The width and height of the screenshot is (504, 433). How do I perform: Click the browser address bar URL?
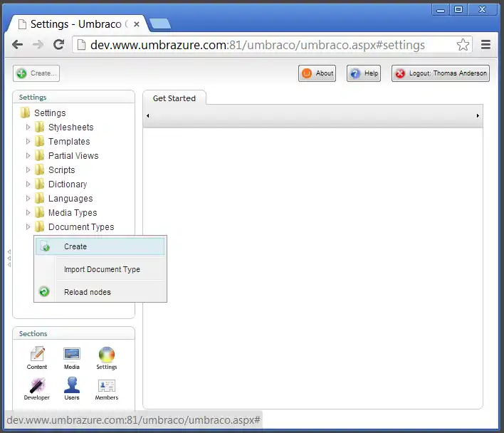coord(257,45)
